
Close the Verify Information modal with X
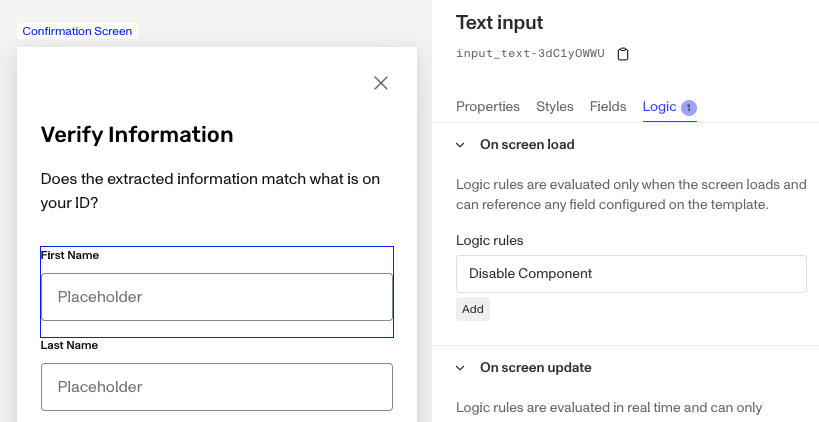(x=380, y=83)
